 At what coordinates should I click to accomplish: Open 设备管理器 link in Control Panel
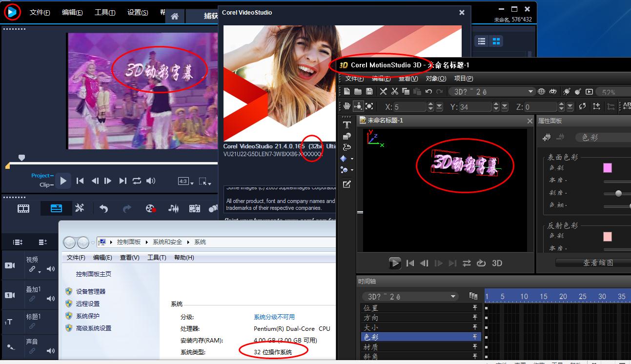91,291
